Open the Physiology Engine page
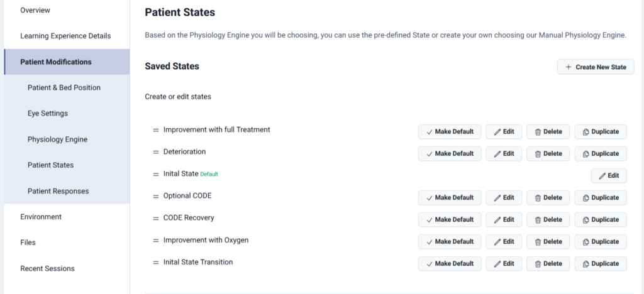 coord(57,139)
